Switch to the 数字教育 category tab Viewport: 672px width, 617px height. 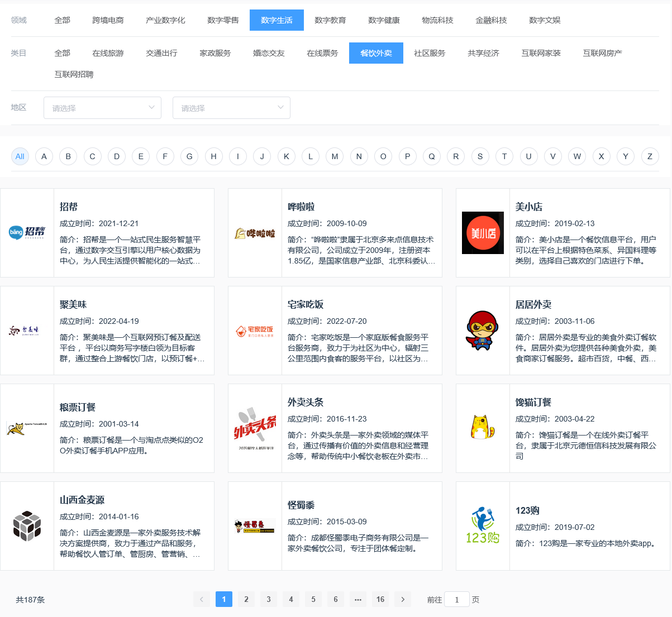[330, 20]
